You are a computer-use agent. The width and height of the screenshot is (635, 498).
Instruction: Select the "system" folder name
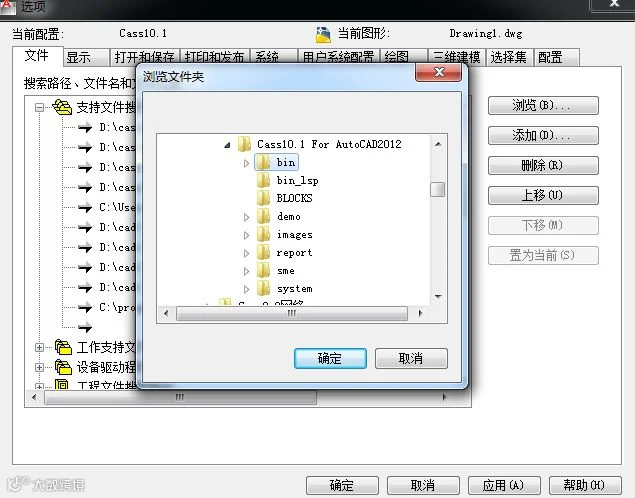pyautogui.click(x=295, y=289)
